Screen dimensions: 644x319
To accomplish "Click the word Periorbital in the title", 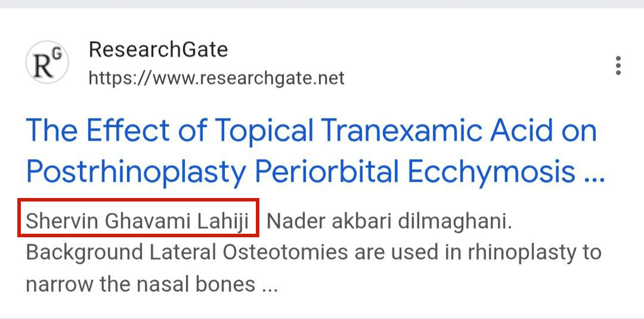I will [327, 171].
